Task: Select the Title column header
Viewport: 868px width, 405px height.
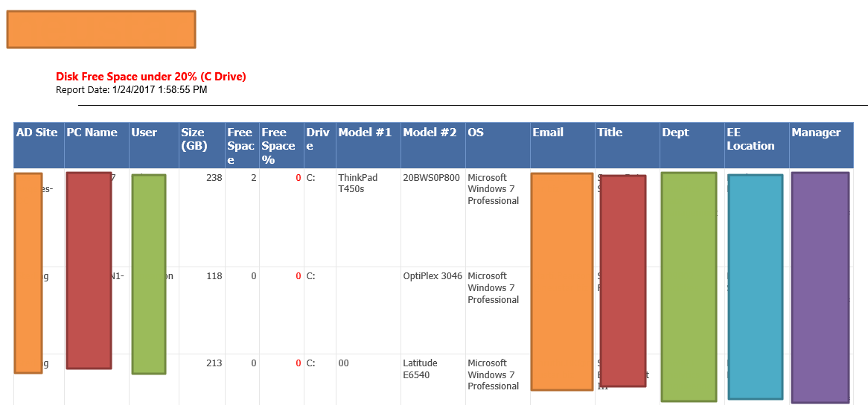Action: point(610,133)
